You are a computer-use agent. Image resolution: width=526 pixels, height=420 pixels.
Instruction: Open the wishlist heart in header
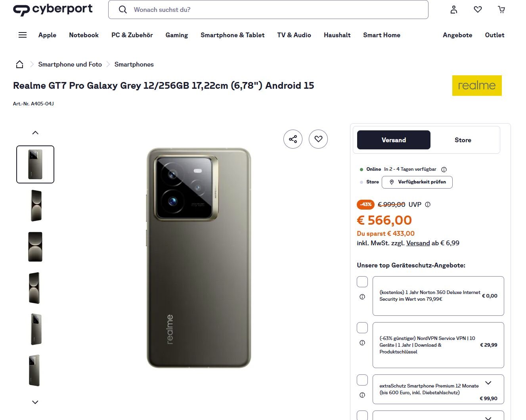coord(478,10)
